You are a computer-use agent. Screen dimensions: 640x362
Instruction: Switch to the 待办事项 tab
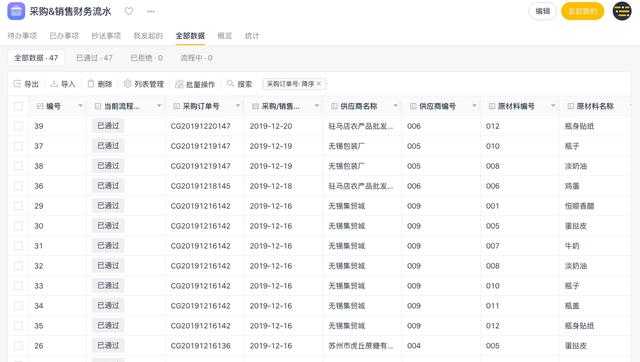click(22, 36)
